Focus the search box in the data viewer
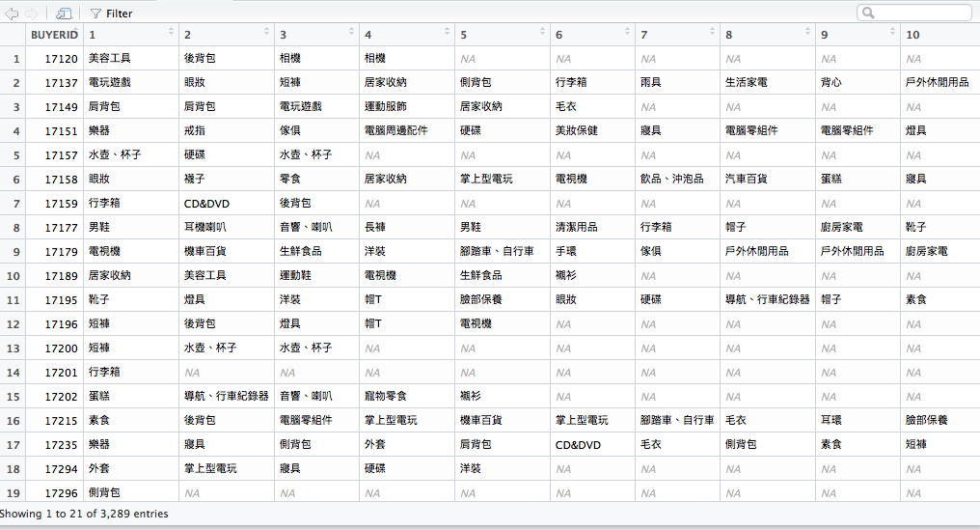This screenshot has height=530, width=980. [913, 13]
